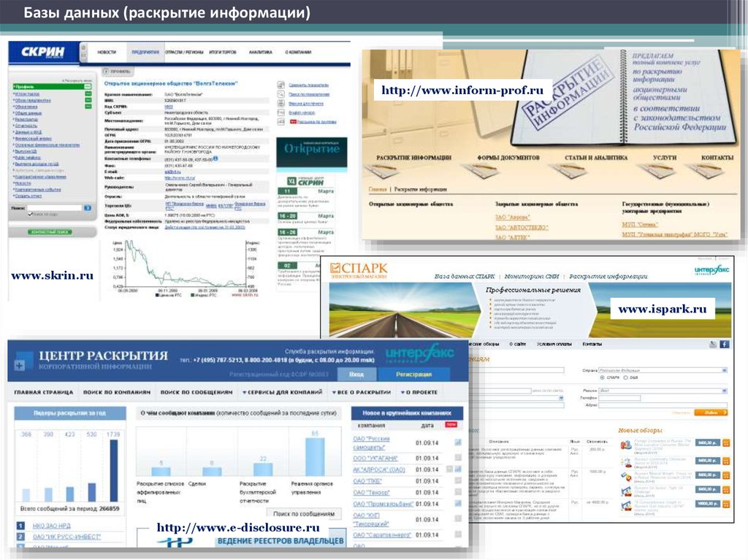Click the pencil icon under Раскрытие информации on inform-prof
Viewport: 748px width, 560px height.
[381, 172]
